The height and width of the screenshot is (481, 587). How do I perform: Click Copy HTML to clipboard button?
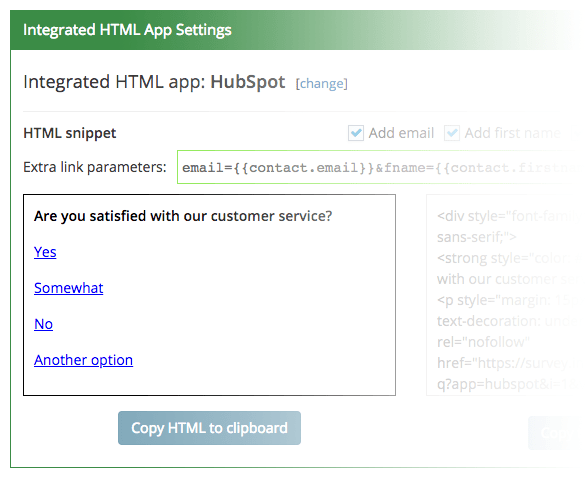click(x=209, y=428)
